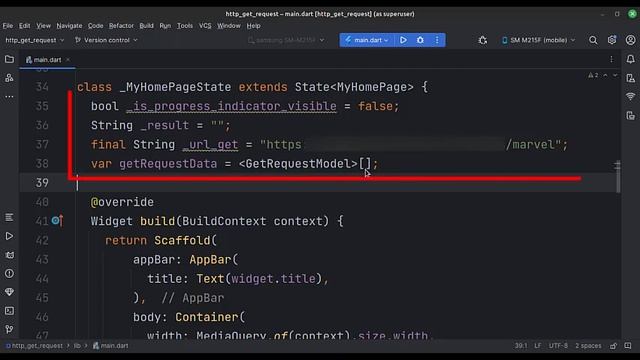Click the lib breadcrumb

(77, 346)
